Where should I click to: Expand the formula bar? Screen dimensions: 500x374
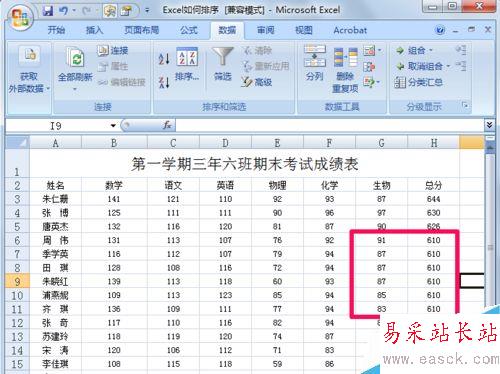pyautogui.click(x=489, y=125)
